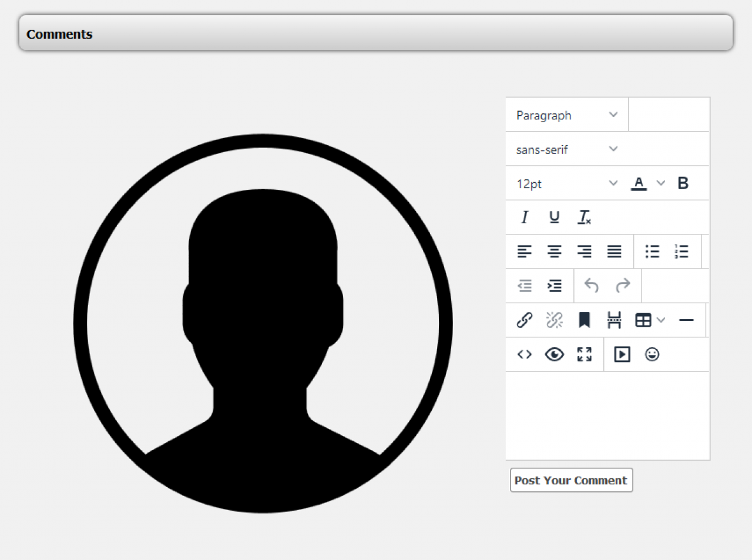Click the insert link icon
The height and width of the screenshot is (560, 752).
(525, 320)
